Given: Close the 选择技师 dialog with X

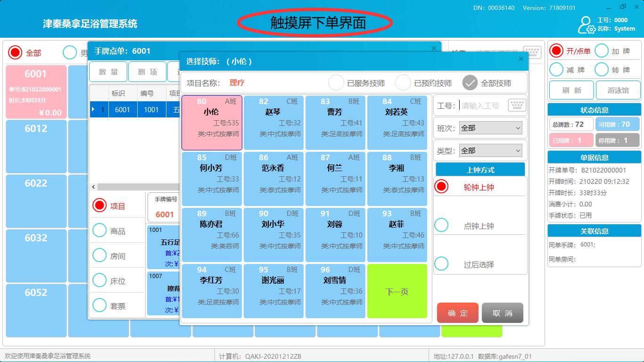Looking at the screenshot, I should coord(521,59).
